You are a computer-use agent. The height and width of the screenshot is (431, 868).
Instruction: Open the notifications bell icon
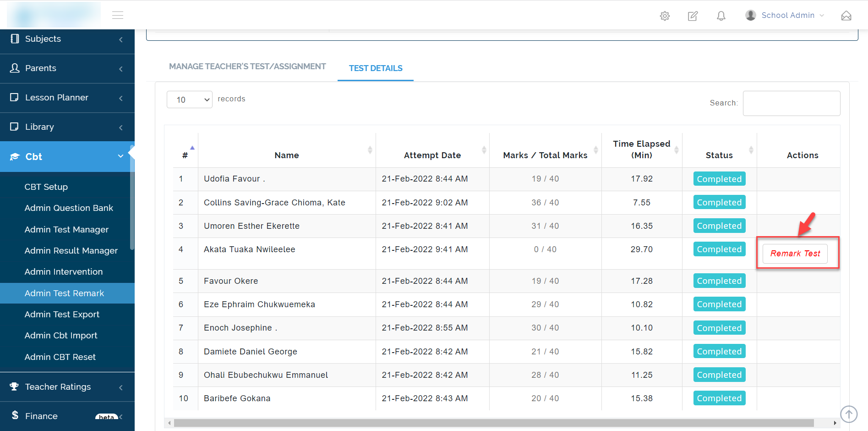pos(721,16)
